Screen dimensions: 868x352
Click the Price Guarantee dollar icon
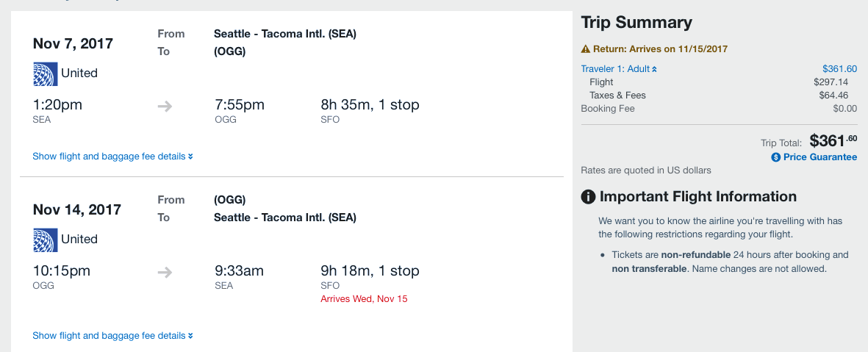point(775,157)
